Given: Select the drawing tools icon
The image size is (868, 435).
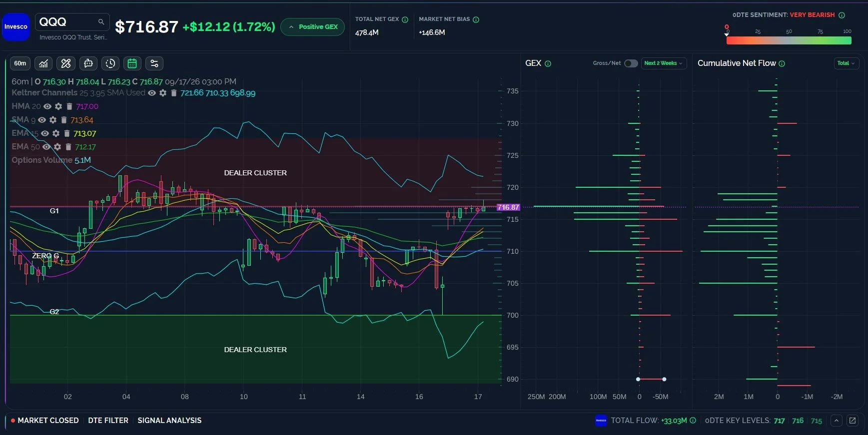Looking at the screenshot, I should tap(66, 63).
